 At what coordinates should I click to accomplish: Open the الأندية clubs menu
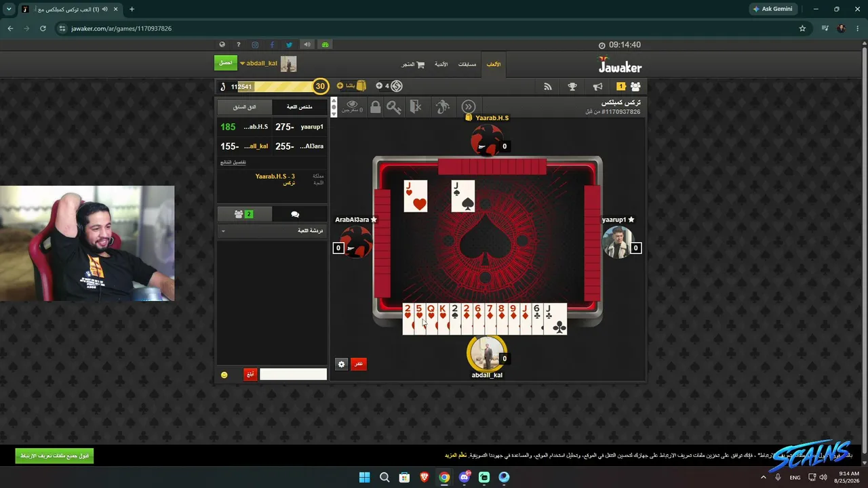[x=441, y=64]
